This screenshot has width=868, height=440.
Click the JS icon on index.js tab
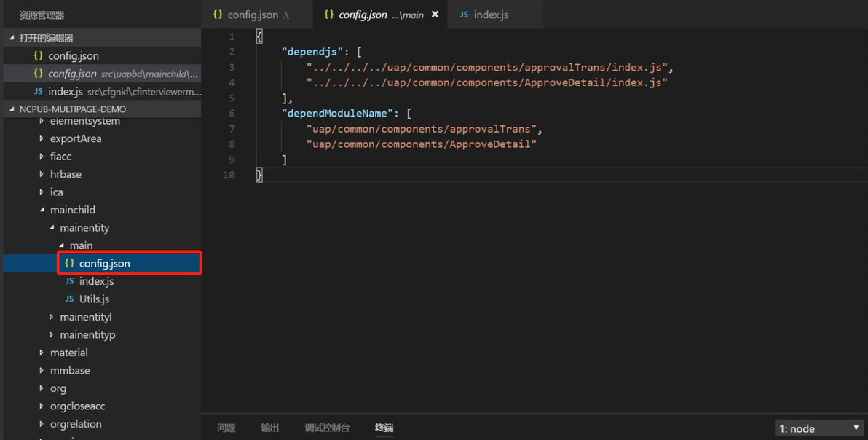click(x=464, y=15)
